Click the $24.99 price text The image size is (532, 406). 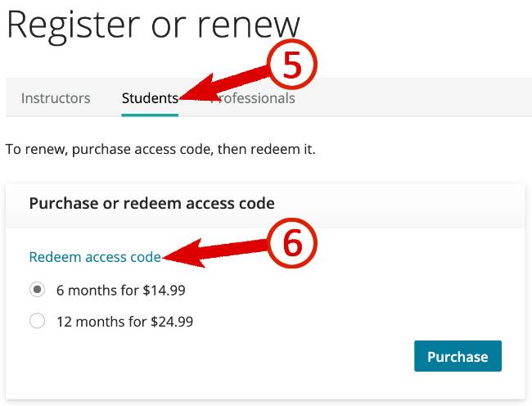(x=172, y=322)
